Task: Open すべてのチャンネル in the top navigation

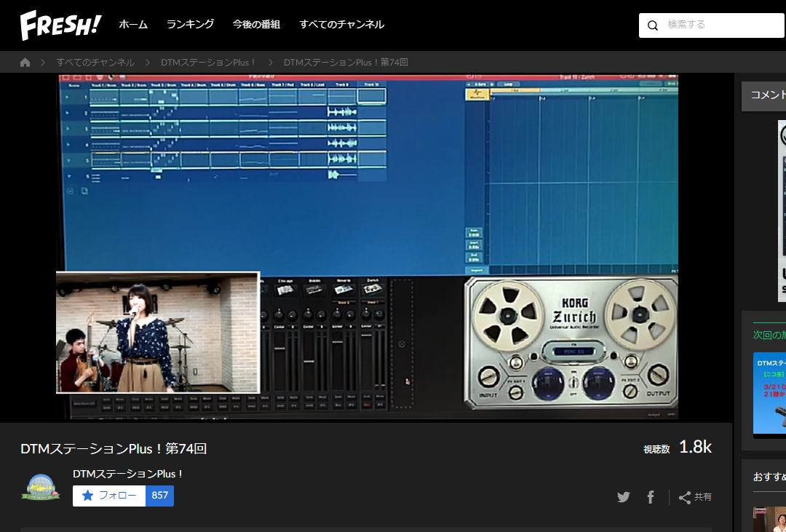Action: pyautogui.click(x=342, y=25)
